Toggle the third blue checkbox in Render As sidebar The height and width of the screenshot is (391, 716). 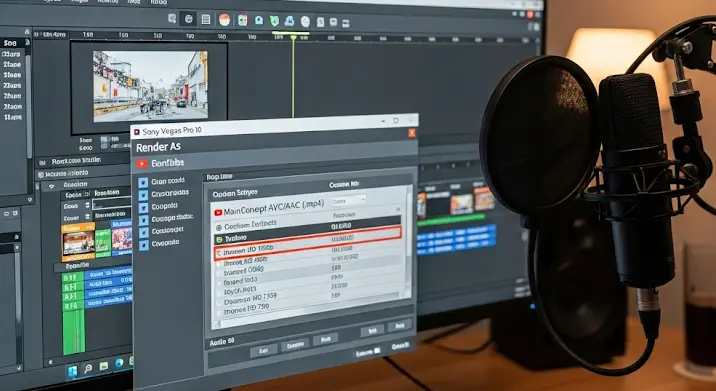coord(143,207)
